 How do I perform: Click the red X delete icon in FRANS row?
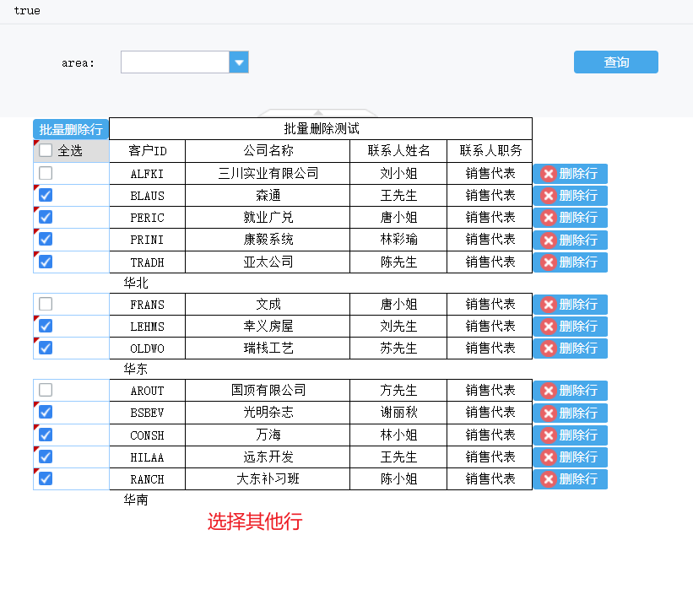[x=549, y=305]
